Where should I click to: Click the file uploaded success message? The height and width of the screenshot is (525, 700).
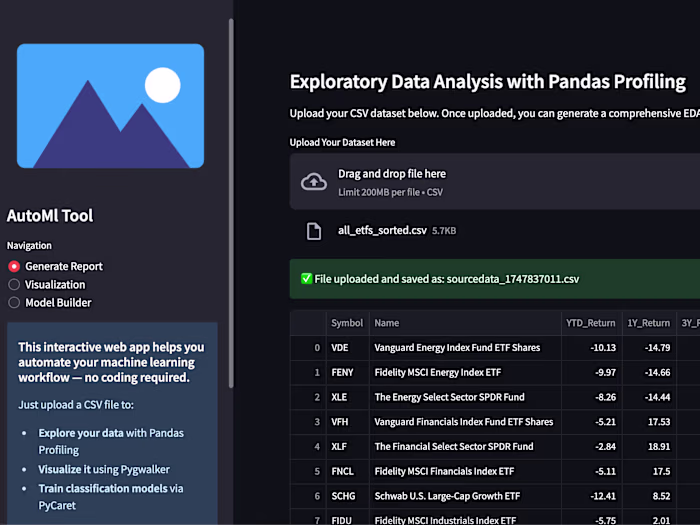(495, 279)
